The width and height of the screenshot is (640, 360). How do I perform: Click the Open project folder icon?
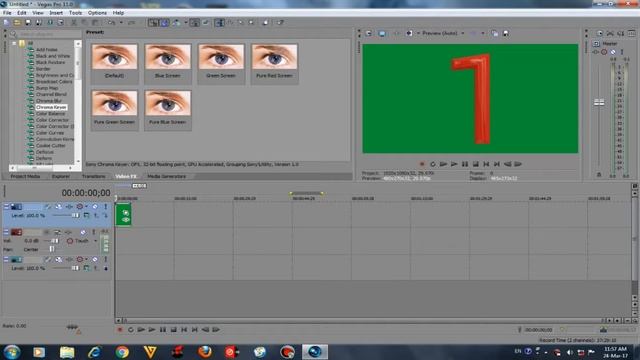17,23
